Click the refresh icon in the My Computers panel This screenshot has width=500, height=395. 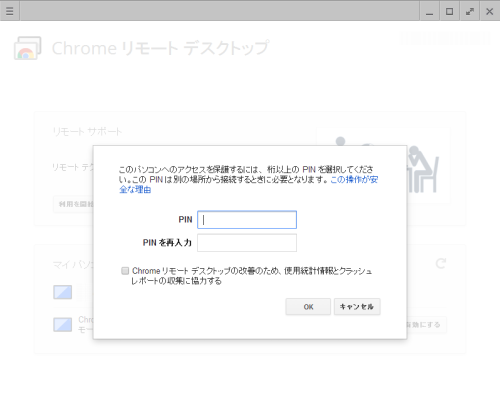[x=441, y=263]
